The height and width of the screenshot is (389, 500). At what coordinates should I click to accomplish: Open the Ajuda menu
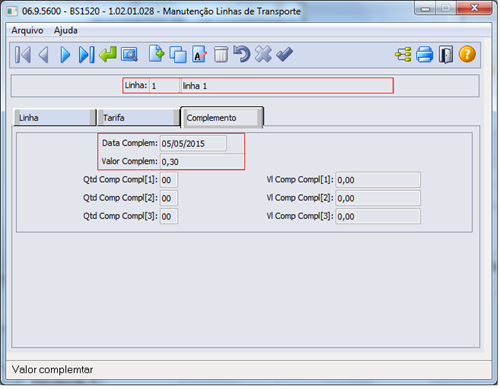click(66, 30)
